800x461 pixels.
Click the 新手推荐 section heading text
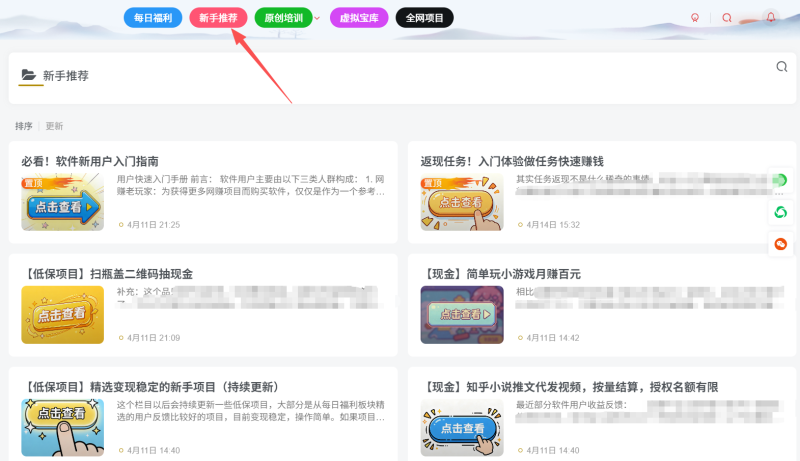click(66, 76)
